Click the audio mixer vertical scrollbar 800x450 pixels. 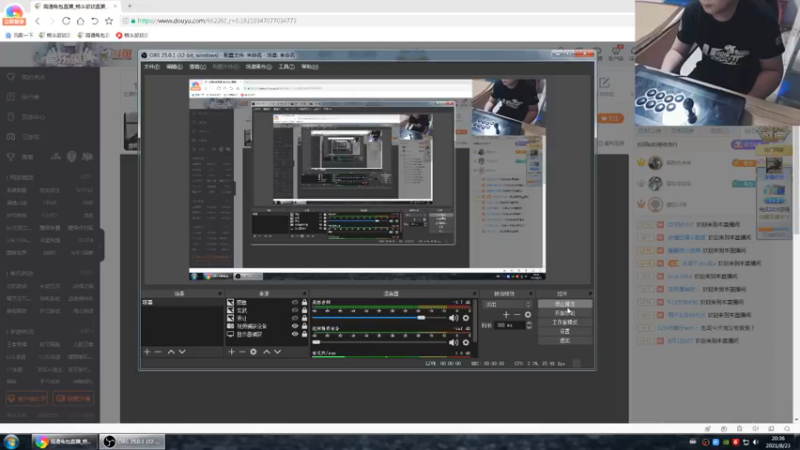[x=475, y=321]
